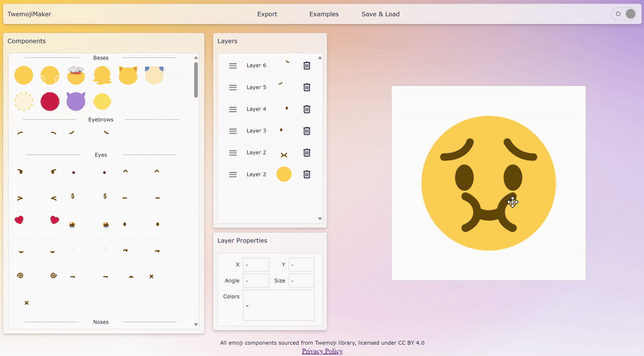Grab the drag handle of Layer 5
The width and height of the screenshot is (644, 356).
233,87
